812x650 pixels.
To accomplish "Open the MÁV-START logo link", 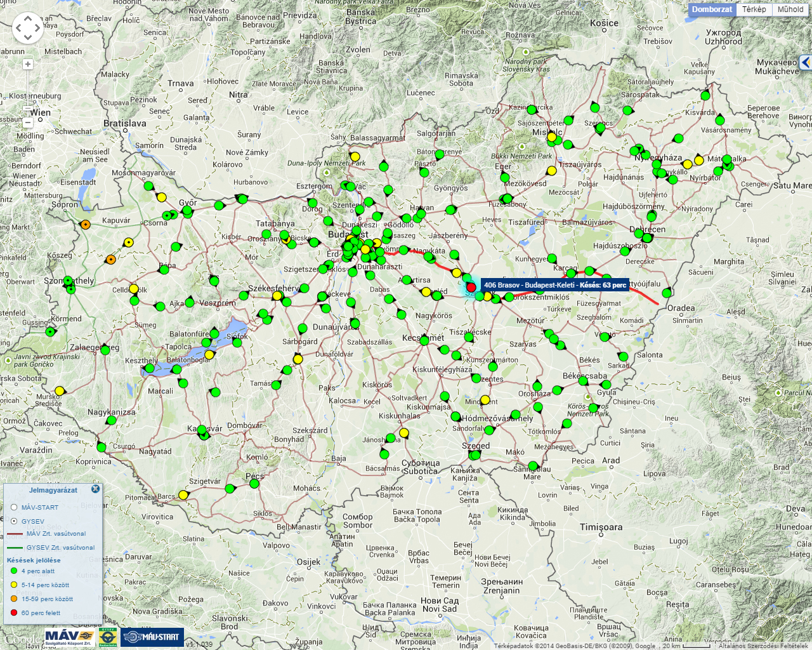I will click(x=152, y=637).
